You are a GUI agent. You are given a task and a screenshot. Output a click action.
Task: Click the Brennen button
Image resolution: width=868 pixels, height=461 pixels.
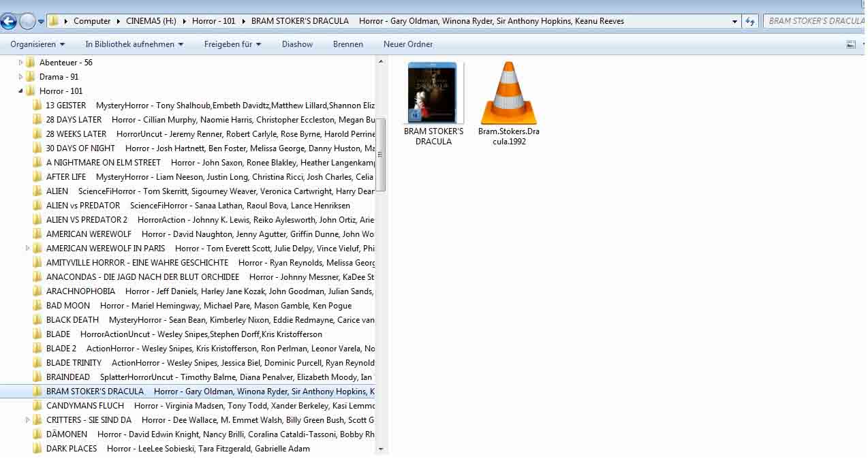pos(348,44)
